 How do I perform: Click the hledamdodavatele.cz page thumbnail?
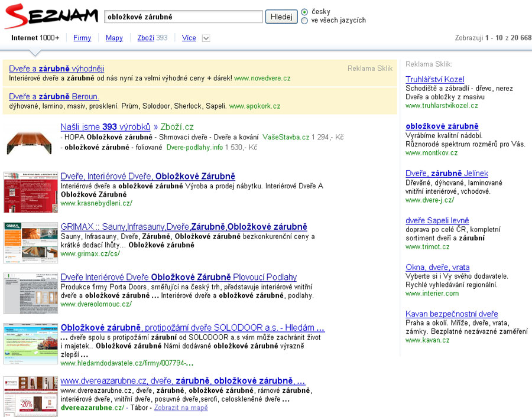coord(31,344)
